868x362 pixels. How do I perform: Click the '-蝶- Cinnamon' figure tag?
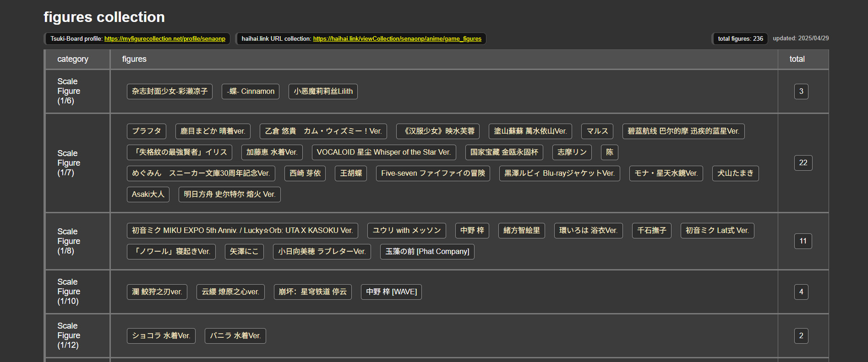251,92
